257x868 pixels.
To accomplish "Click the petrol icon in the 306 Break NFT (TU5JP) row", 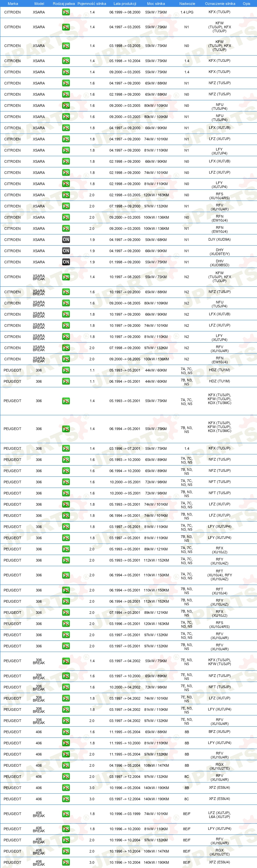I will (66, 687).
